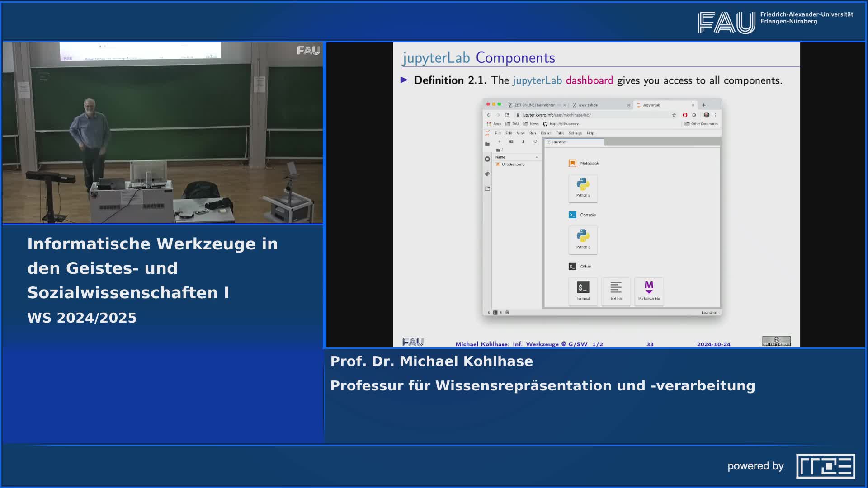Screen dimensions: 868x488
Task: Open the Kernel menu in JupyterLab
Action: coord(546,133)
